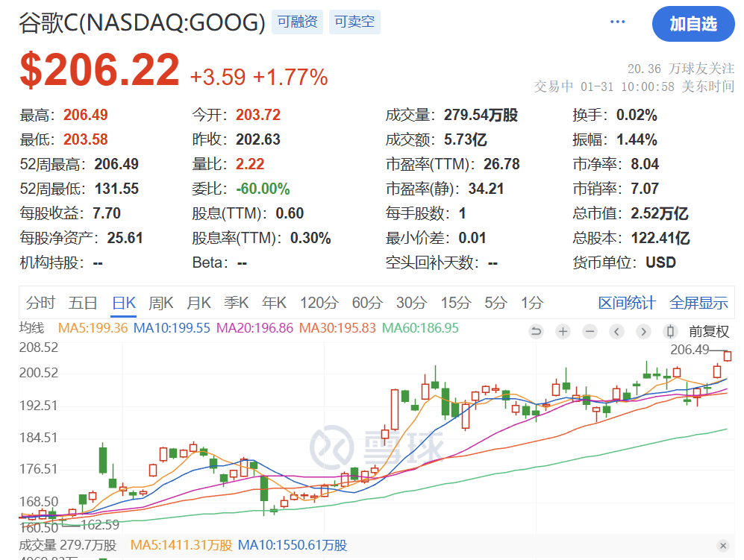Click the volume MA10:1550.61万股 label
The width and height of the screenshot is (744, 560).
coord(293,545)
